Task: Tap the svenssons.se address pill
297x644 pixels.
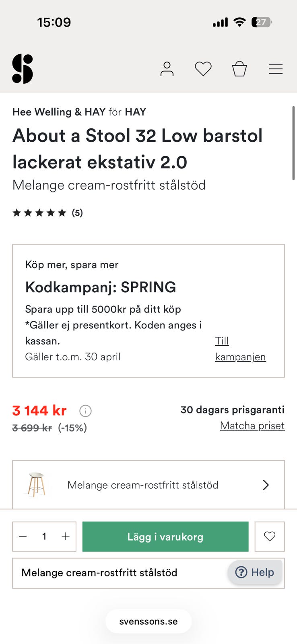Action: click(148, 621)
